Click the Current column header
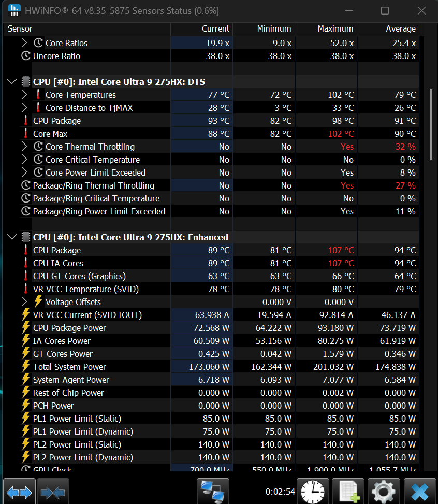 coord(202,29)
